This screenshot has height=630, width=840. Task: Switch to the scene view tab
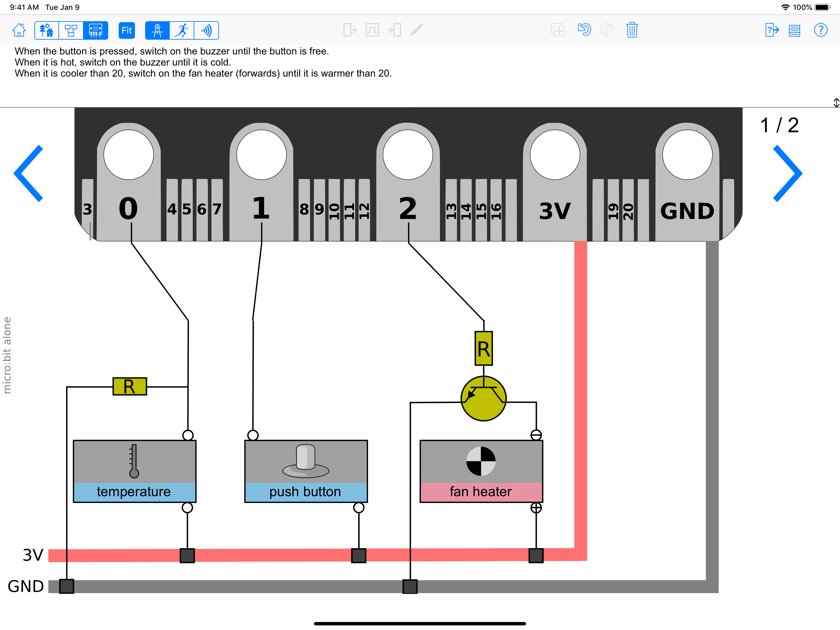pos(47,30)
